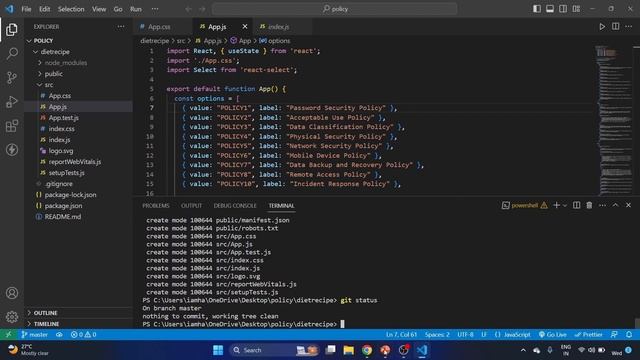
Task: Expand the public folder
Action: (40, 74)
